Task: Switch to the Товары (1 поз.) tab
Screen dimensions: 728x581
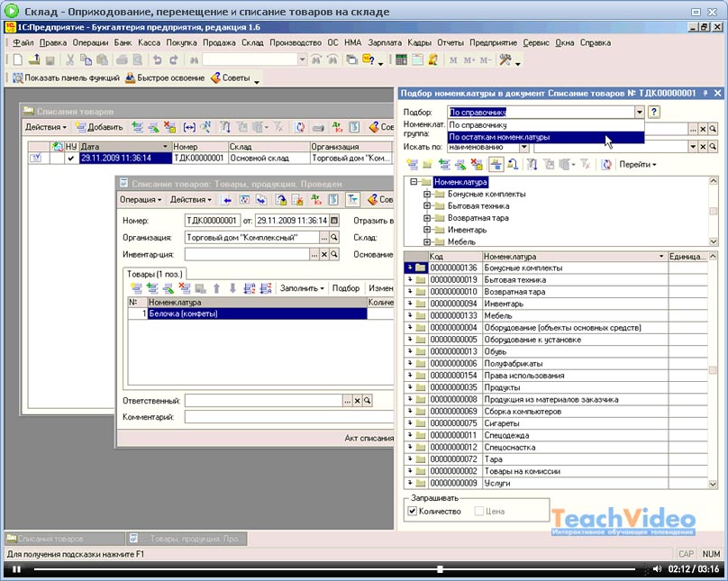Action: click(x=155, y=274)
